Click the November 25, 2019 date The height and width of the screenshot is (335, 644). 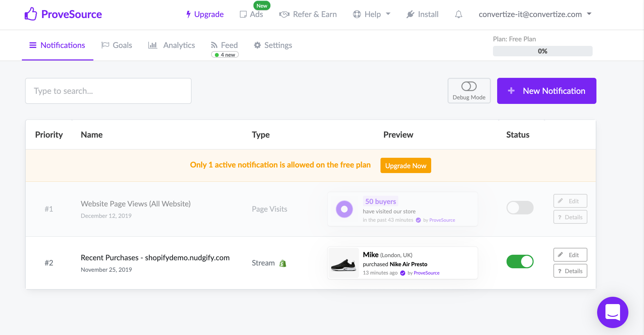coord(106,270)
